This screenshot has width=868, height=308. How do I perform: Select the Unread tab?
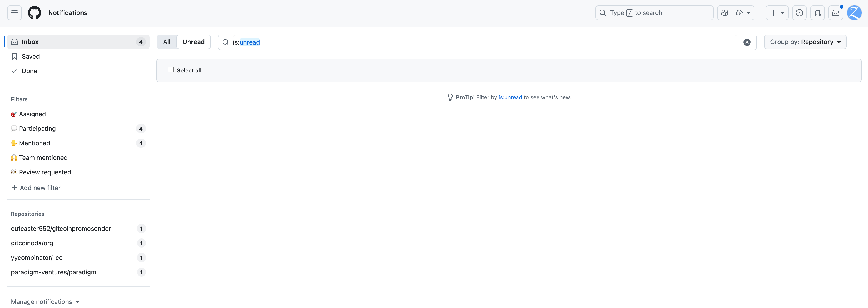pos(193,42)
